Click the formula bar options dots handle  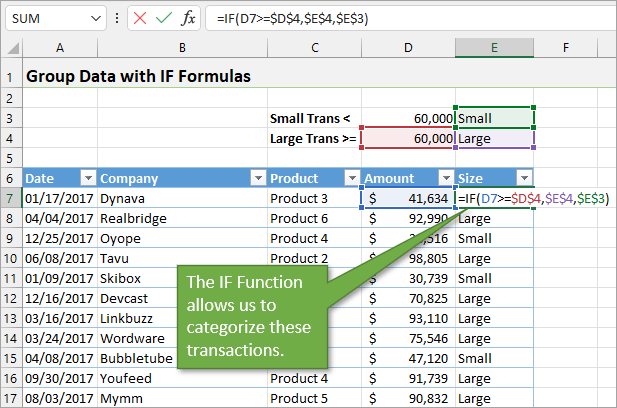pyautogui.click(x=118, y=19)
